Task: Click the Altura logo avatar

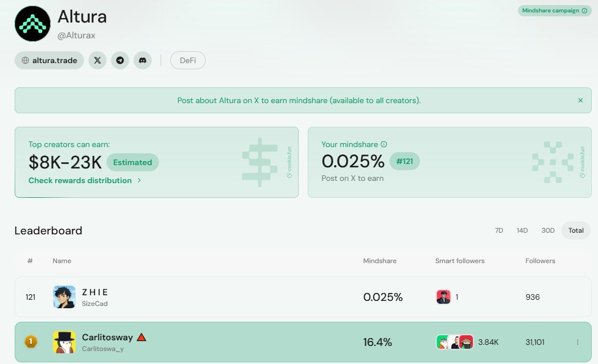Action: tap(33, 24)
